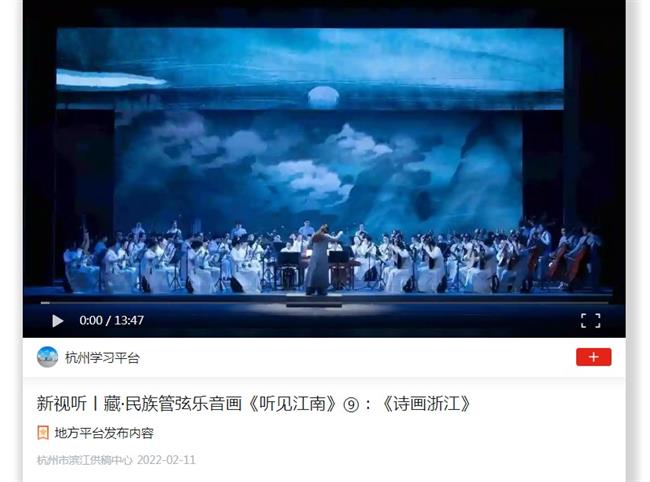This screenshot has width=650, height=482.
Task: Click the 0:00 current time readout
Action: (91, 320)
